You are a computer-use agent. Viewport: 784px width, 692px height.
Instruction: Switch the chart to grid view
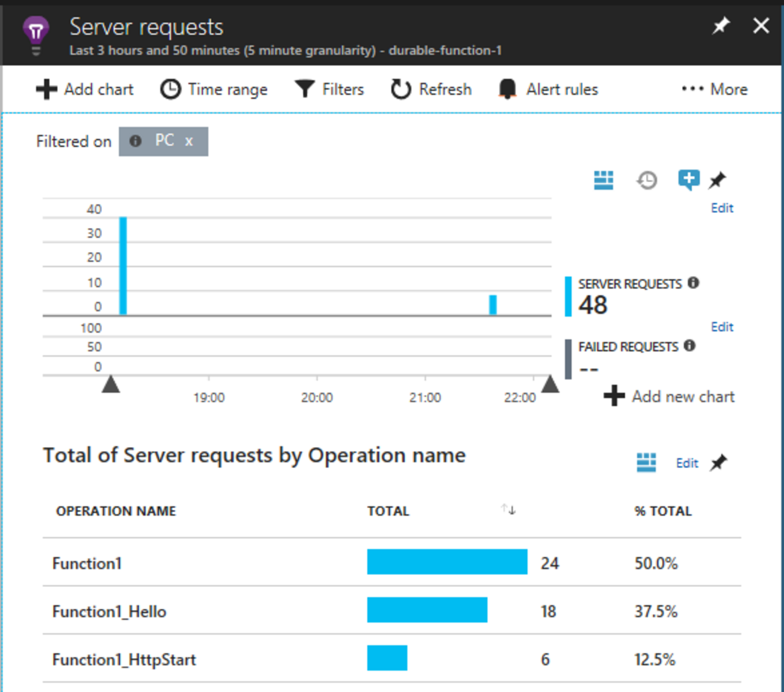point(603,180)
